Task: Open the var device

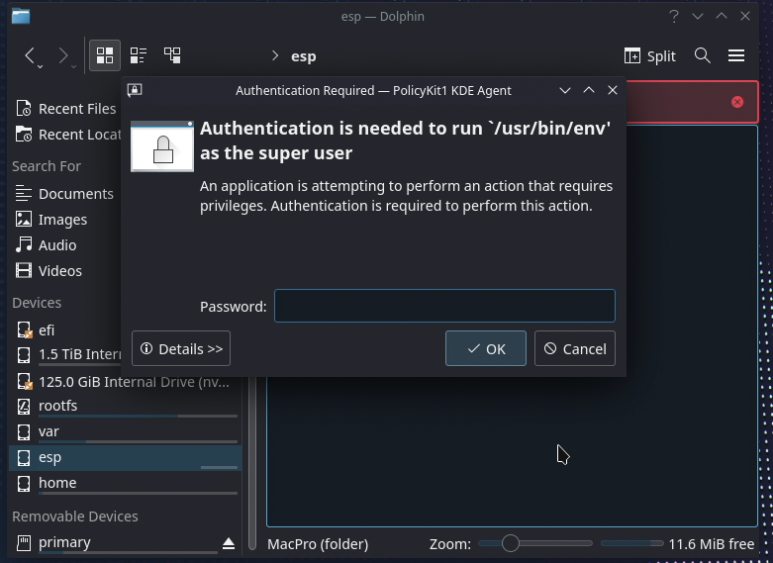Action: [125, 432]
